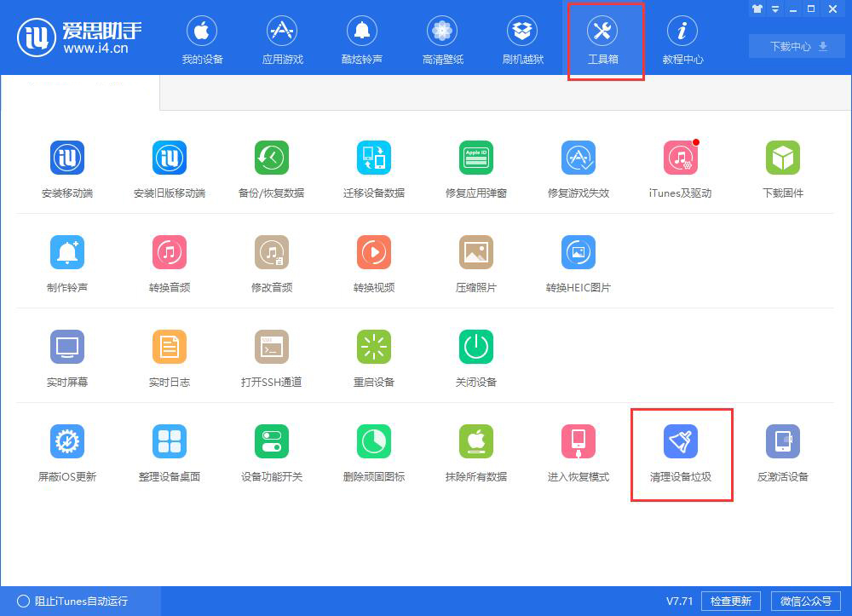852x616 pixels.
Task: Open the 压缩照片 photo compression tool
Action: tap(475, 262)
